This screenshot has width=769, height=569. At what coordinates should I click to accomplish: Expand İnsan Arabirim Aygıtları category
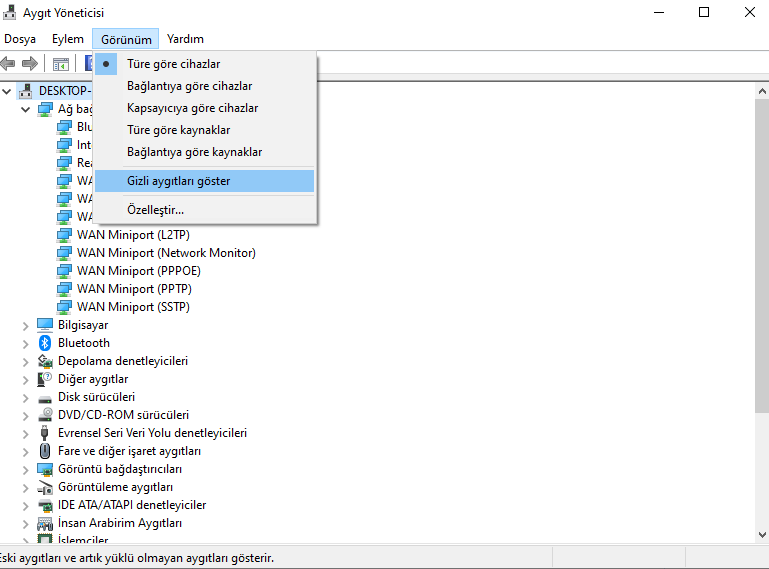point(26,524)
